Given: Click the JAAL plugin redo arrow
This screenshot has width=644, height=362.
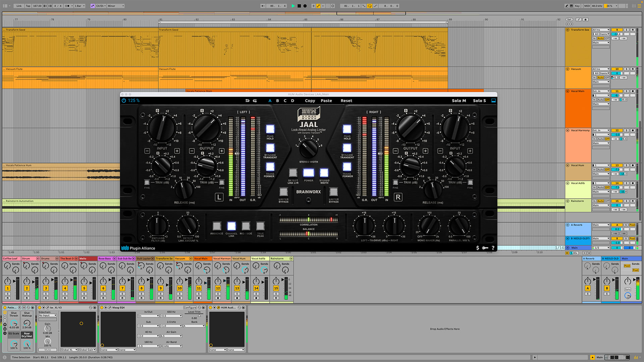Looking at the screenshot, I should click(255, 101).
